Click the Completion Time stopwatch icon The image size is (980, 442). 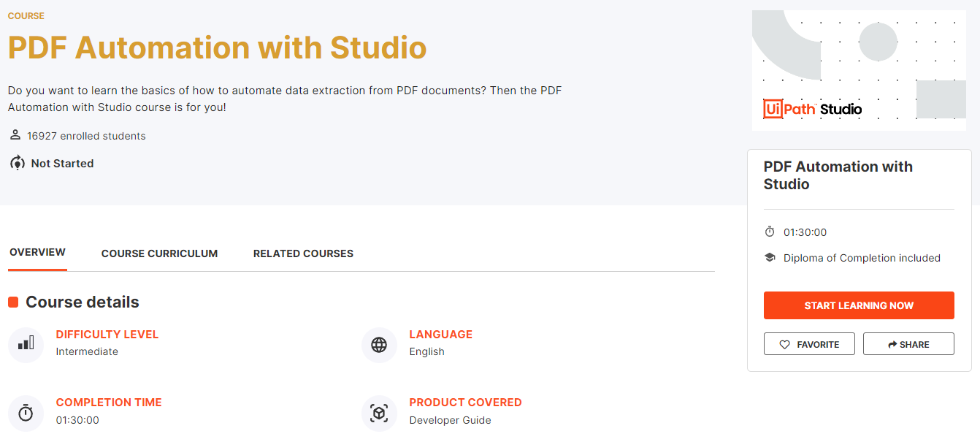click(26, 413)
